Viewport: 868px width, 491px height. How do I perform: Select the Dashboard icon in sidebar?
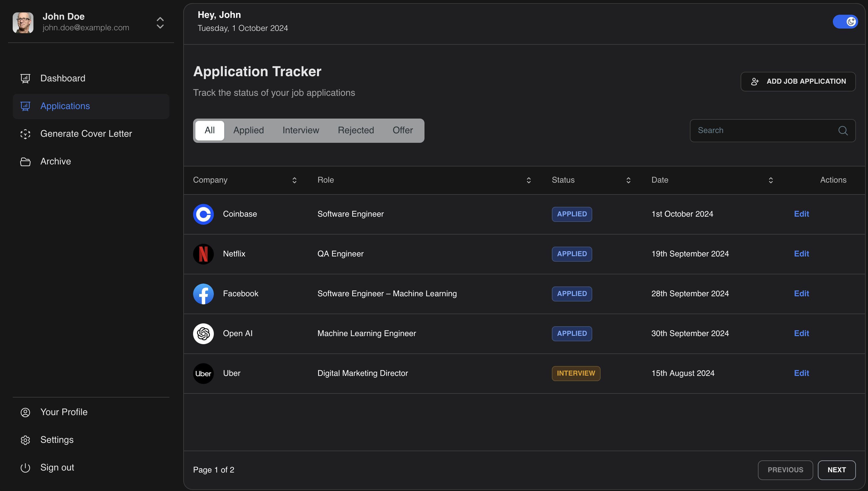click(x=25, y=78)
